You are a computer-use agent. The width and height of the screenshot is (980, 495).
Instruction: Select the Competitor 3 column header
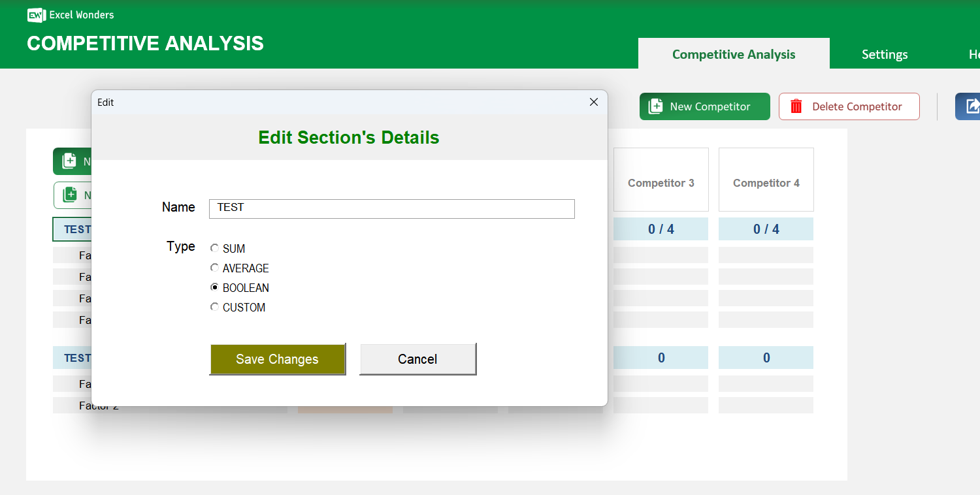pyautogui.click(x=661, y=182)
